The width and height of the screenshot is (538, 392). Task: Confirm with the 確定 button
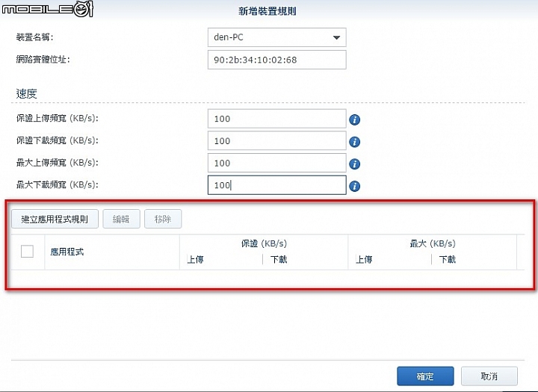tap(425, 376)
